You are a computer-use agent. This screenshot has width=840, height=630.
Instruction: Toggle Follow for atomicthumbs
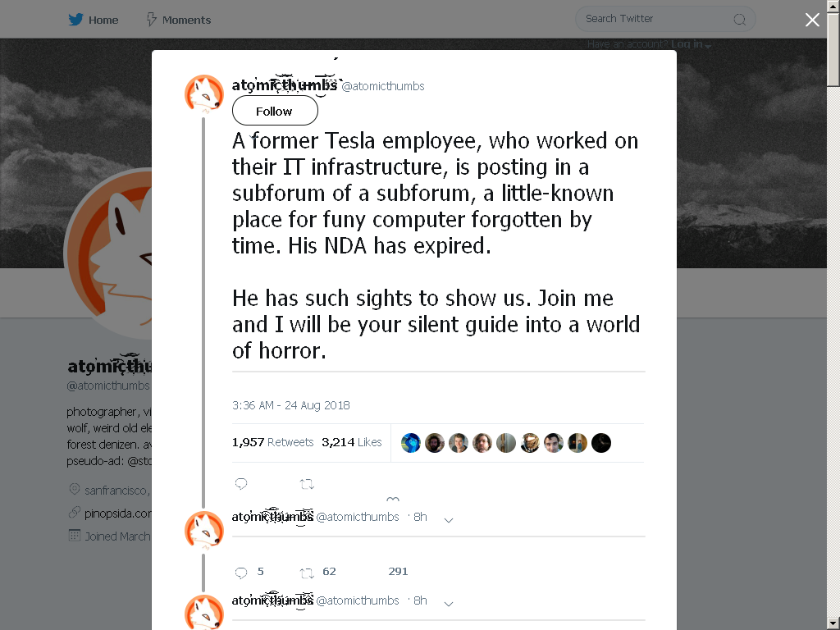click(275, 111)
